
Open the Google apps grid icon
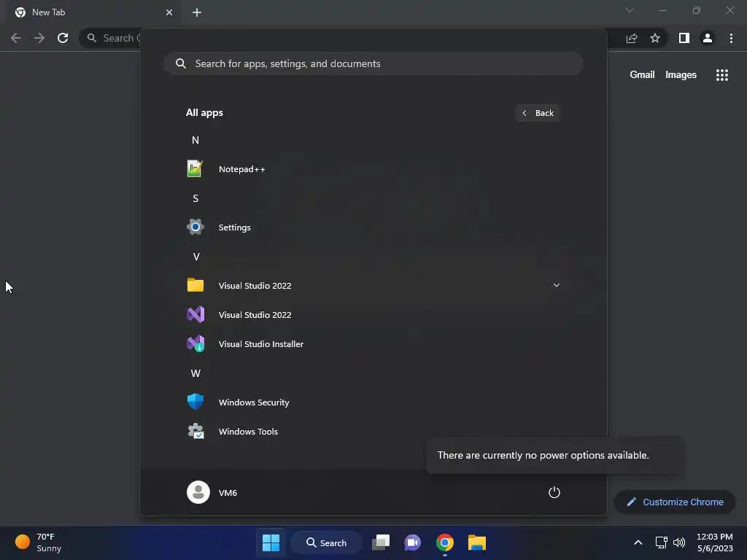(x=721, y=75)
